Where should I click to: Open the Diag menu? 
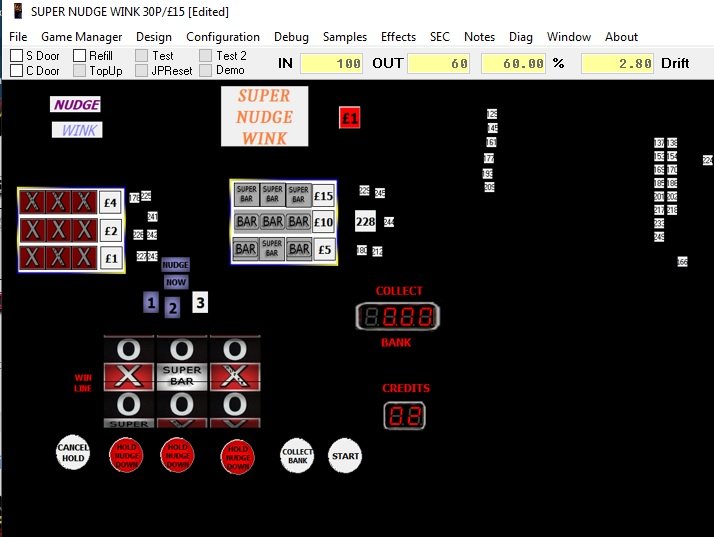[x=521, y=37]
